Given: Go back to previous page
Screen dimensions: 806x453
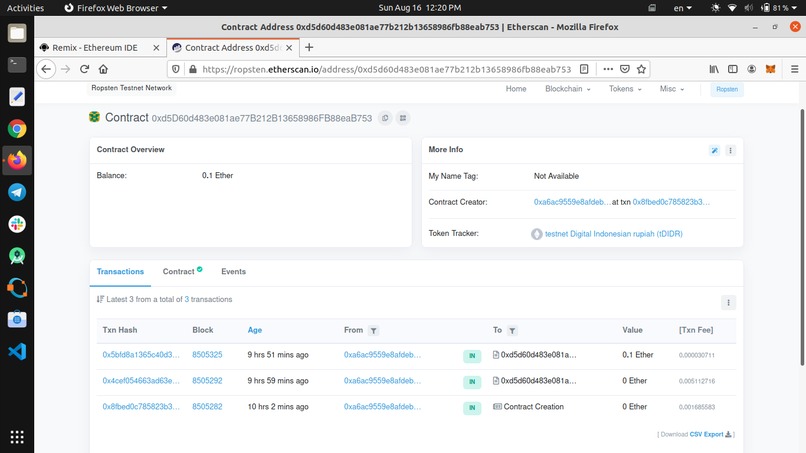Looking at the screenshot, I should click(x=46, y=69).
